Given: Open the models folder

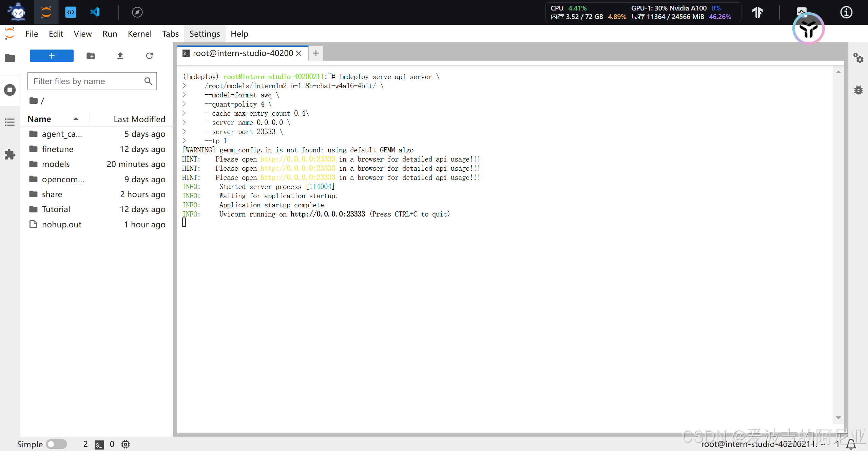Looking at the screenshot, I should coord(56,164).
